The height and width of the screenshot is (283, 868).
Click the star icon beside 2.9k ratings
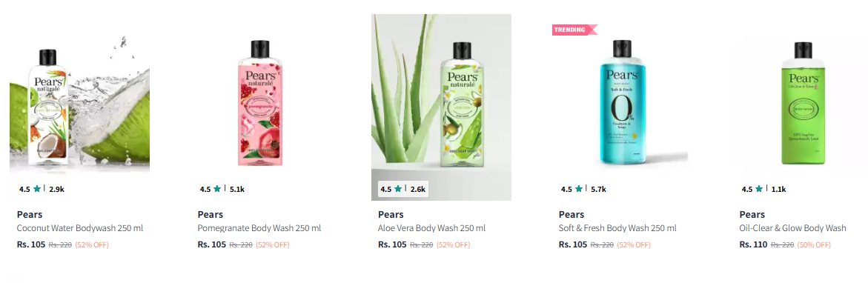(37, 189)
